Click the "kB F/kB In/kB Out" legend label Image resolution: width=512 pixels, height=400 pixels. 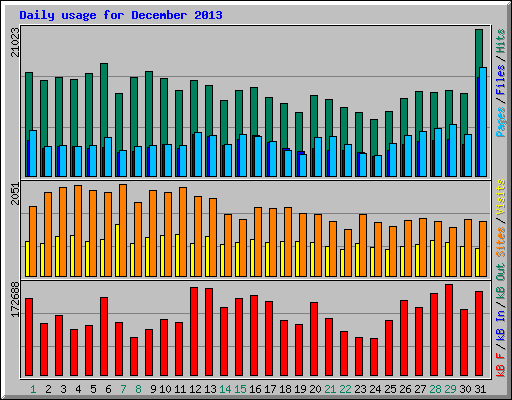[x=500, y=320]
